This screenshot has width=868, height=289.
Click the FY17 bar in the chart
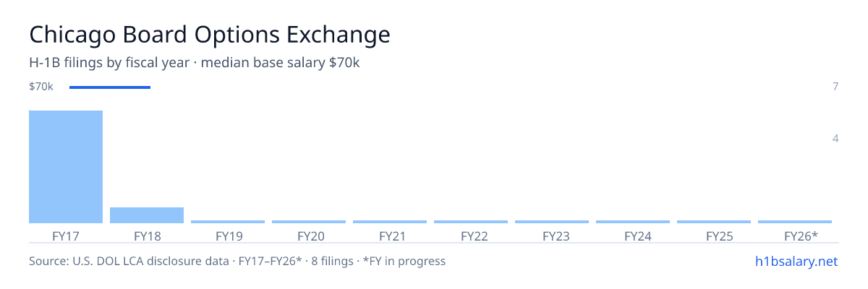point(66,167)
